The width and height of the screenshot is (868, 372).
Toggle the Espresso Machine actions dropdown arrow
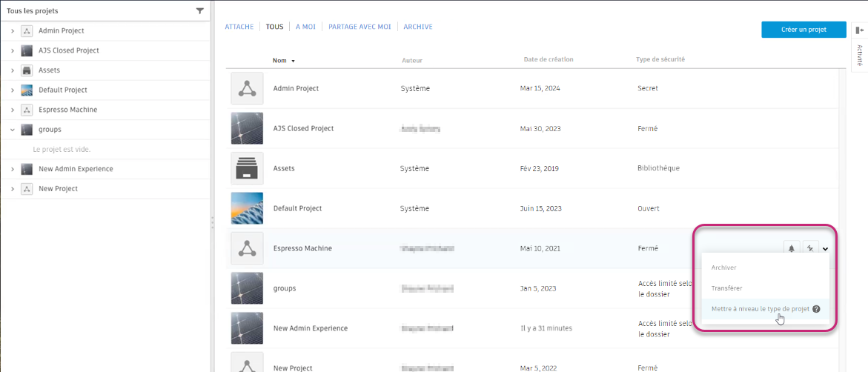(825, 248)
